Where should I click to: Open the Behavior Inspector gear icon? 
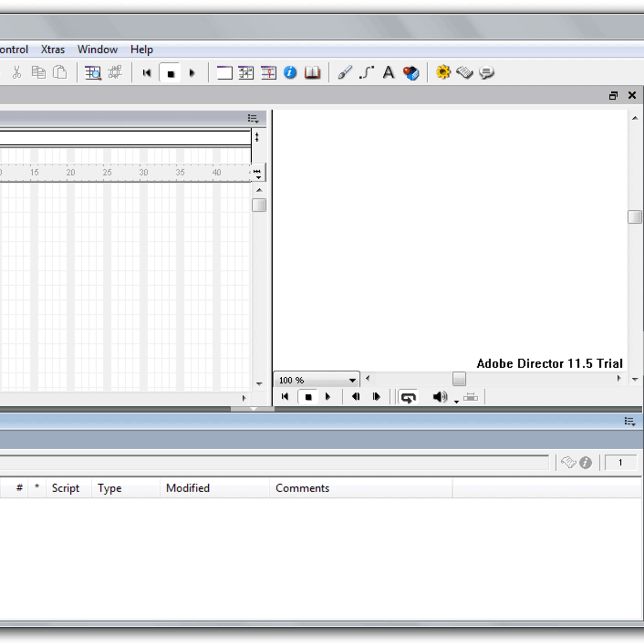tap(443, 72)
